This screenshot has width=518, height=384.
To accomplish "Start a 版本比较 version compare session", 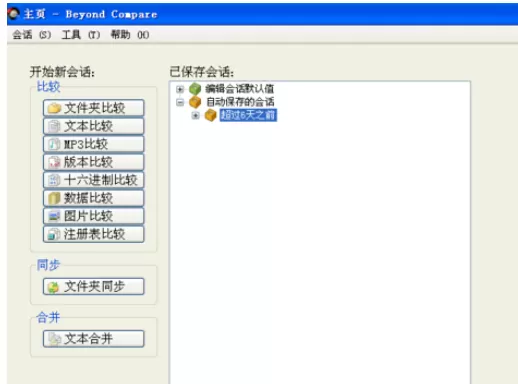I will (x=94, y=162).
